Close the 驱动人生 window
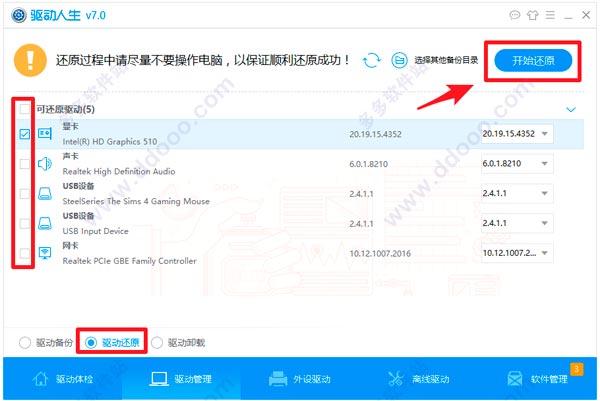Screen dimensions: 600x401 [x=586, y=15]
